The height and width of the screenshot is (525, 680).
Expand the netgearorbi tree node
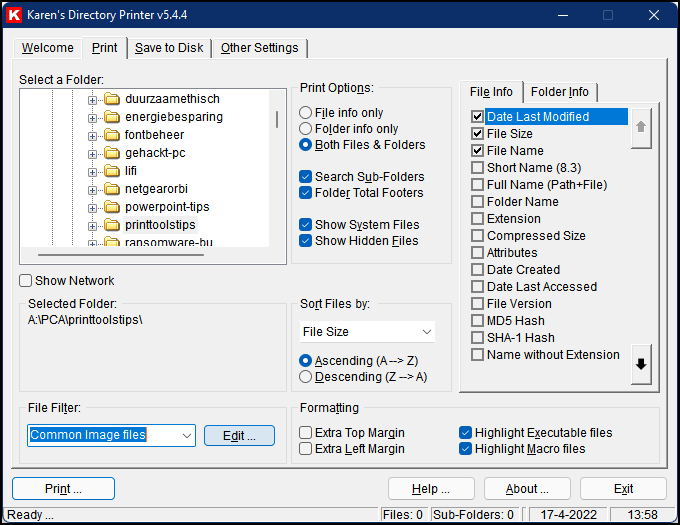[x=92, y=190]
